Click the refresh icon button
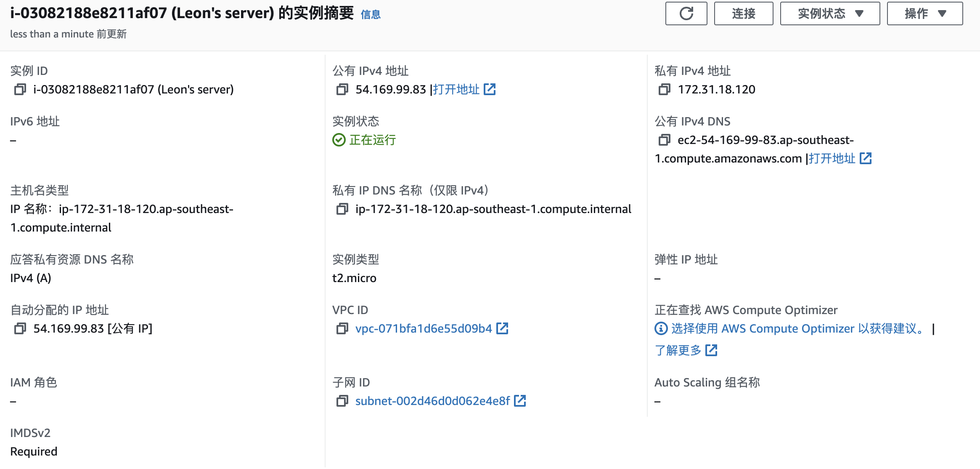The width and height of the screenshot is (980, 469). pyautogui.click(x=686, y=13)
